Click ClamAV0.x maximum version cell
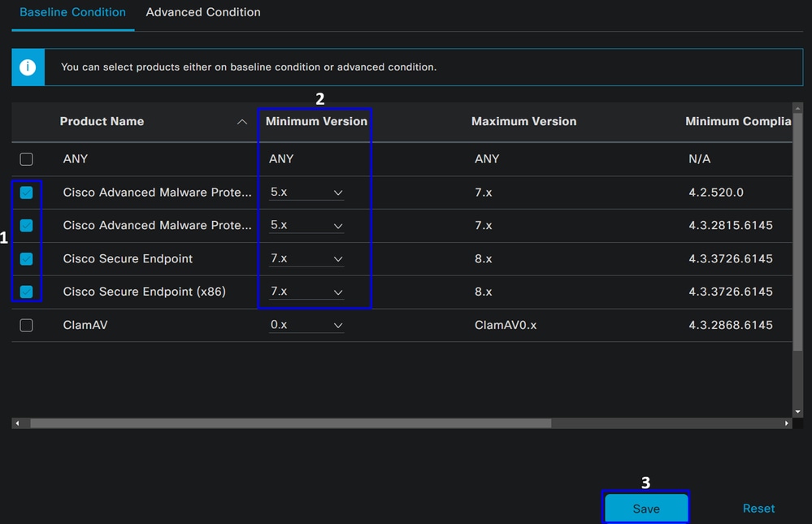 coord(506,325)
